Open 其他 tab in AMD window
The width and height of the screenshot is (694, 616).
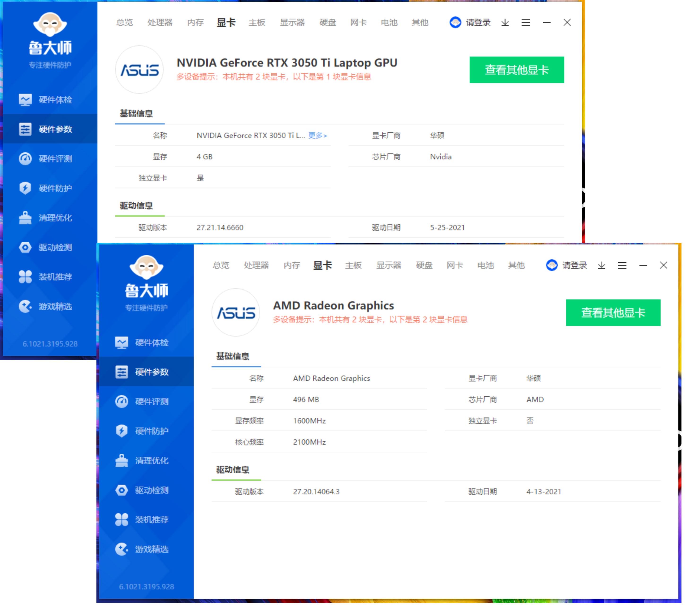click(x=516, y=265)
